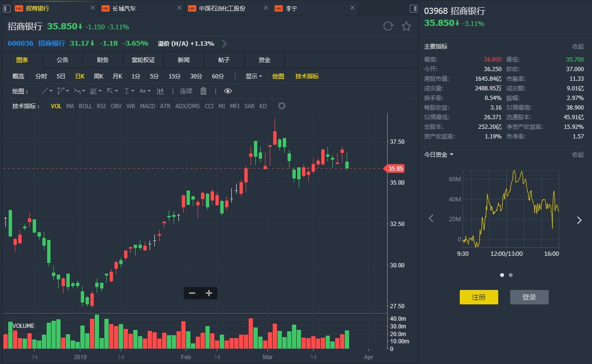This screenshot has width=592, height=364.
Task: Select the arrow drawing tool
Action: [110, 91]
